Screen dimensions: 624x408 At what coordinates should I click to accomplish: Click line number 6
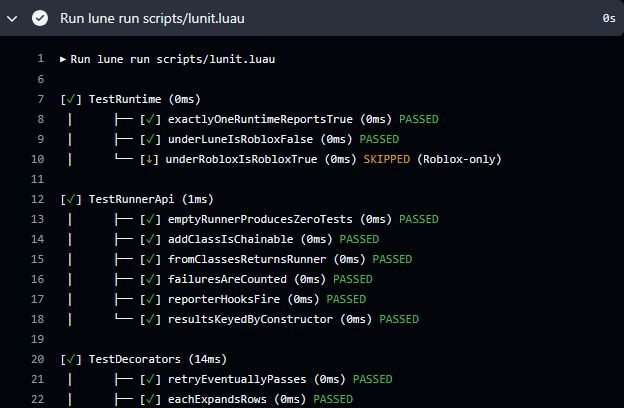[41, 79]
